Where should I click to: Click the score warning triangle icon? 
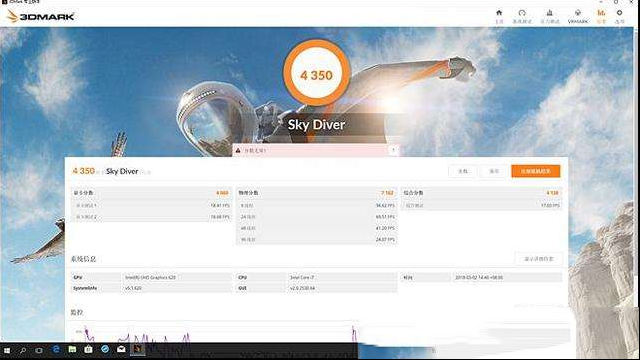coord(238,151)
